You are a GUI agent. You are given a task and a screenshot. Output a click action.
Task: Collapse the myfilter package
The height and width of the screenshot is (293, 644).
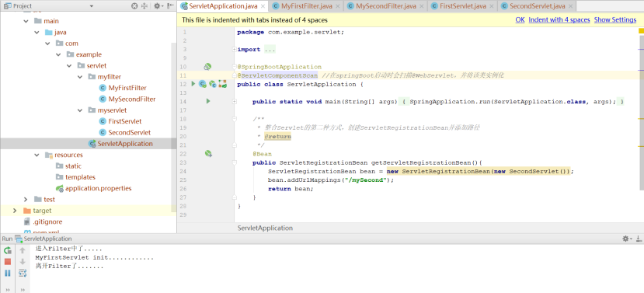80,77
